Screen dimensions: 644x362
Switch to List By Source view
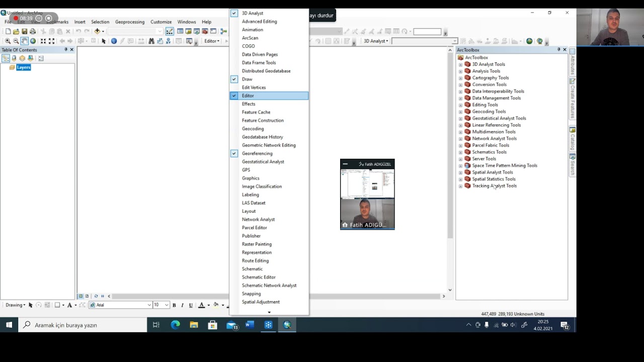14,58
